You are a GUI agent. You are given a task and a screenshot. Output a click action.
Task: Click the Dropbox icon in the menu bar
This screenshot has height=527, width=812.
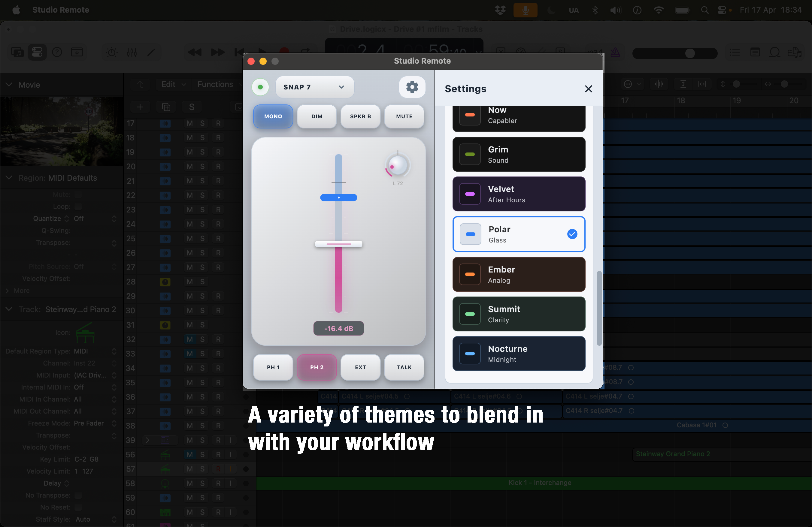pos(499,10)
